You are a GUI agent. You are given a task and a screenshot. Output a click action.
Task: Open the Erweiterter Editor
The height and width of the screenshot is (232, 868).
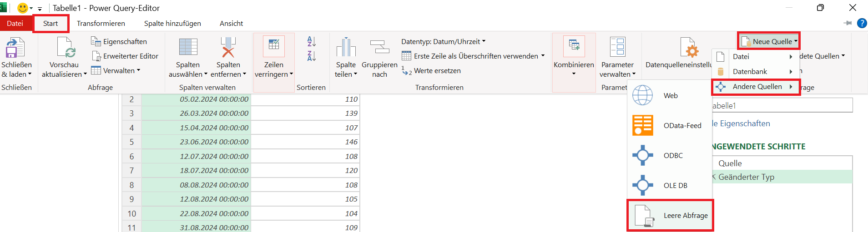tap(125, 56)
